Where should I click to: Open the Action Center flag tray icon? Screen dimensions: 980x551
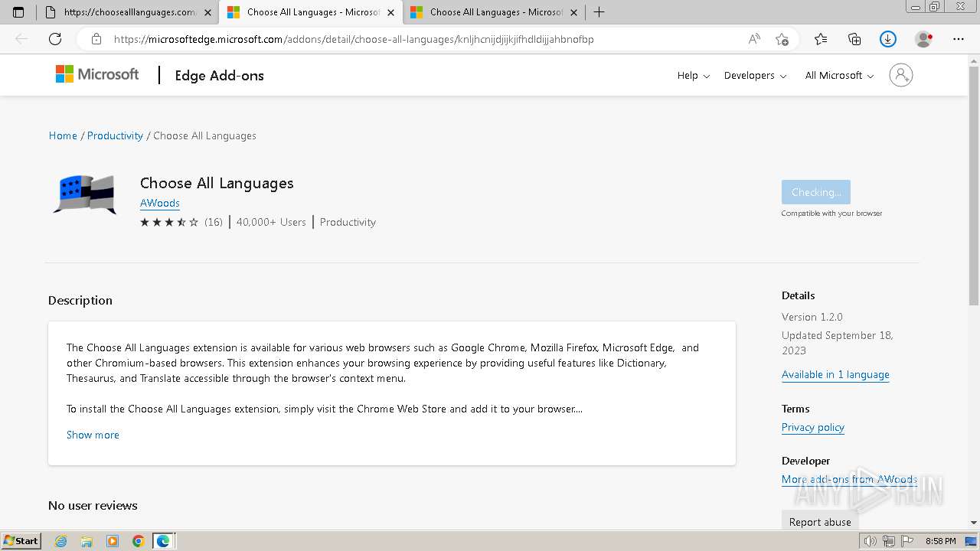click(906, 541)
